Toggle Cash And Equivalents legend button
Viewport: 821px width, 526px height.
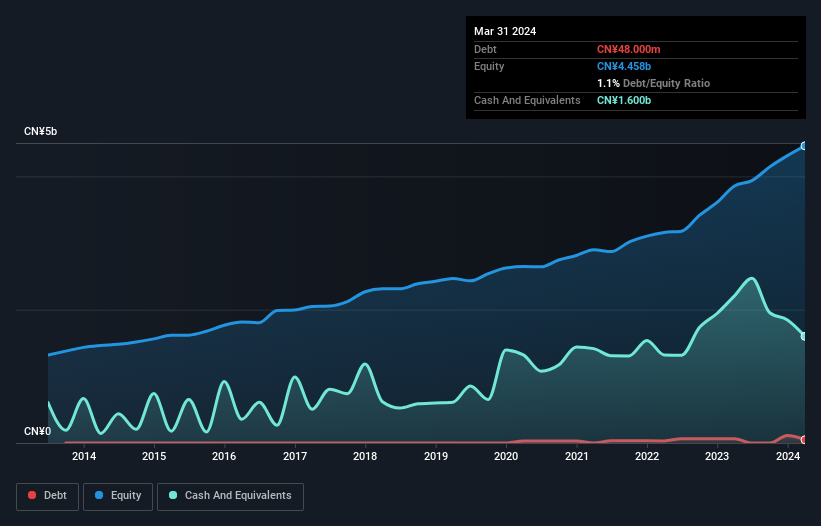tap(230, 496)
